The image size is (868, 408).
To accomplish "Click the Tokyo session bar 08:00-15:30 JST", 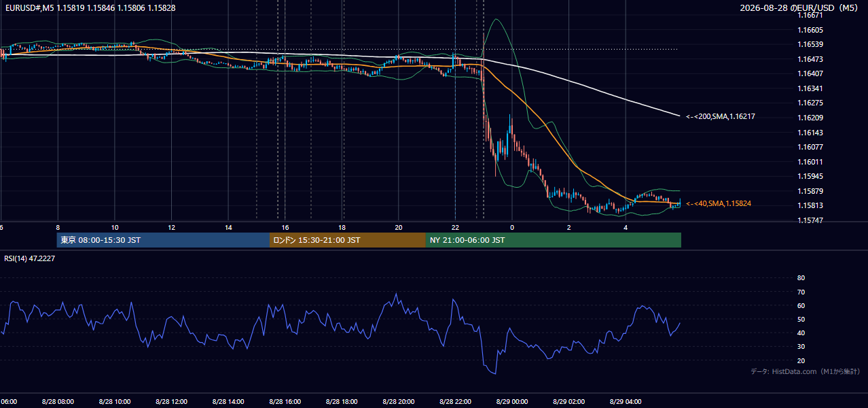I will [163, 240].
